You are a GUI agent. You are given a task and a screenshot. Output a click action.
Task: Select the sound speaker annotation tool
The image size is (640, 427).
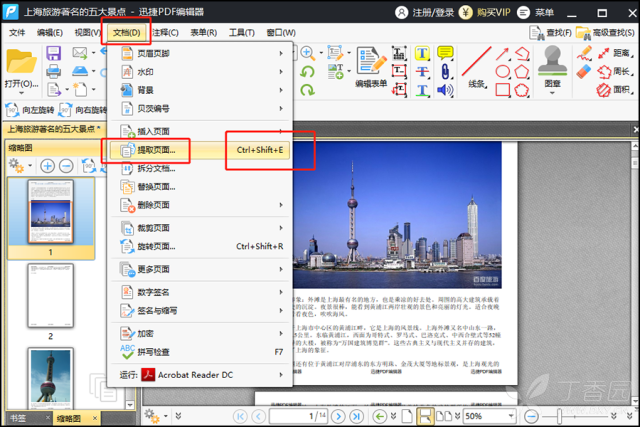[x=445, y=90]
